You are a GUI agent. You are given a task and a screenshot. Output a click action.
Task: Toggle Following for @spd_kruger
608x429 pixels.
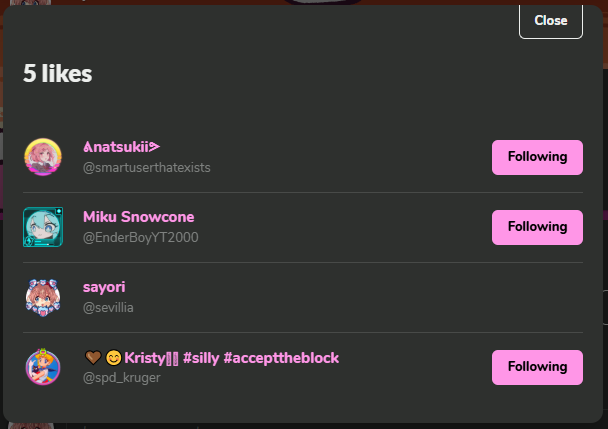tap(537, 367)
